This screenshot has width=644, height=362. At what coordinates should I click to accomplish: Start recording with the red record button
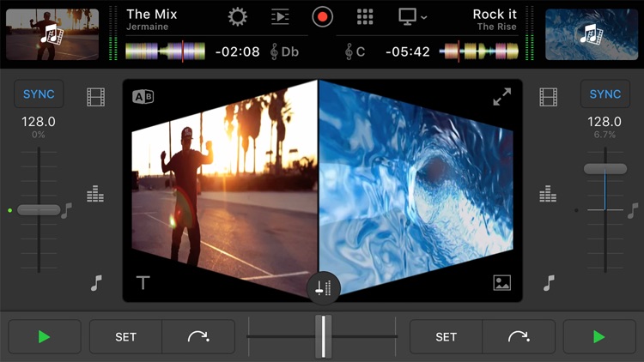click(322, 17)
